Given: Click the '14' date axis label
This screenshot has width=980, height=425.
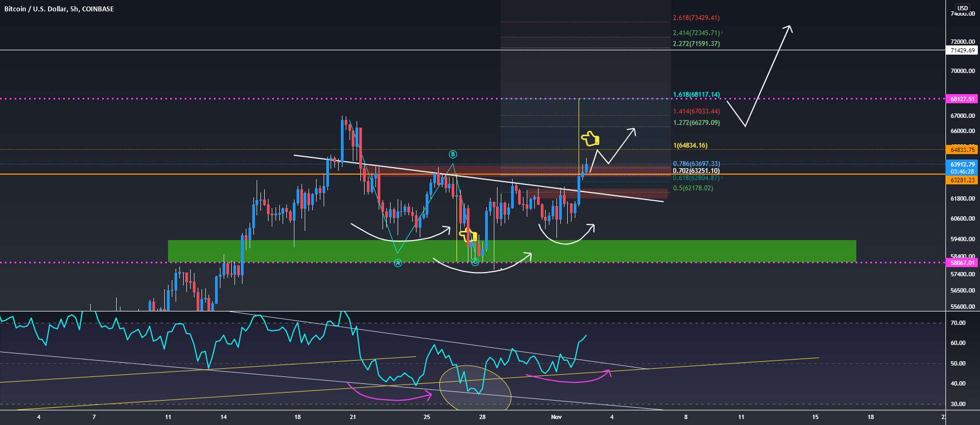Looking at the screenshot, I should tap(224, 417).
